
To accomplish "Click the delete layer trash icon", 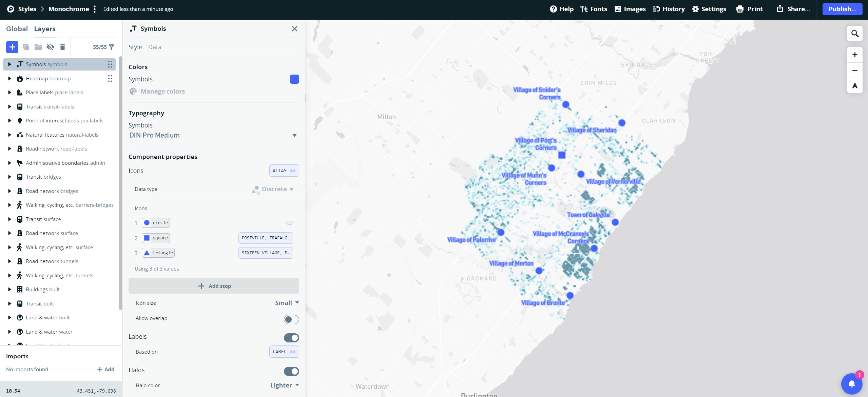I will [62, 47].
